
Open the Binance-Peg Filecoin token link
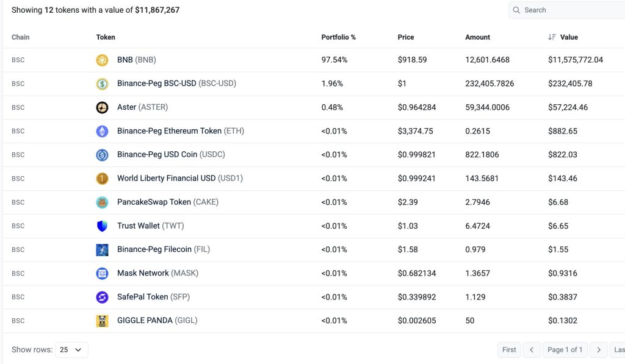point(163,249)
